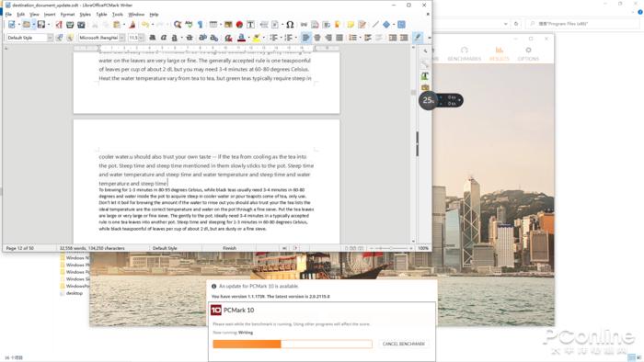Toggle Align Right paragraph alignment
The image size is (644, 362).
[328, 38]
